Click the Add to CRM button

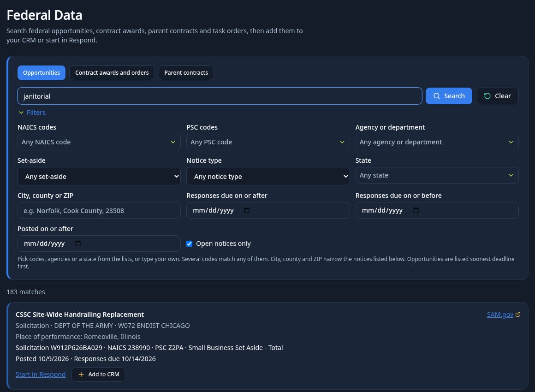coord(98,374)
